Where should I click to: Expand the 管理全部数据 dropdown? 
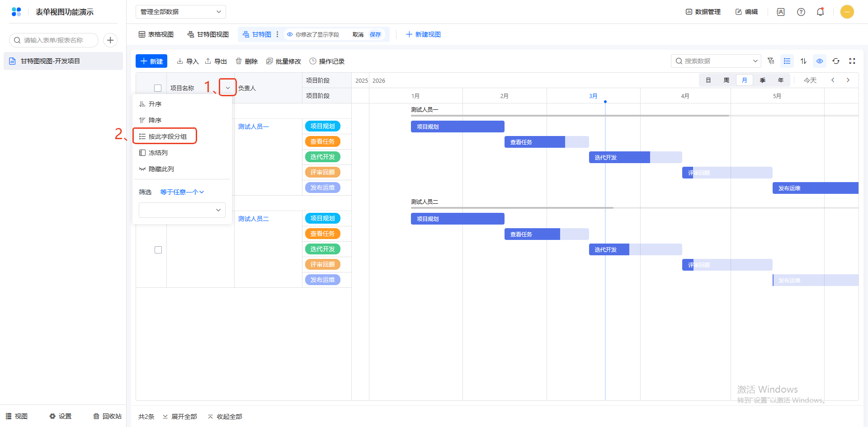[x=180, y=12]
